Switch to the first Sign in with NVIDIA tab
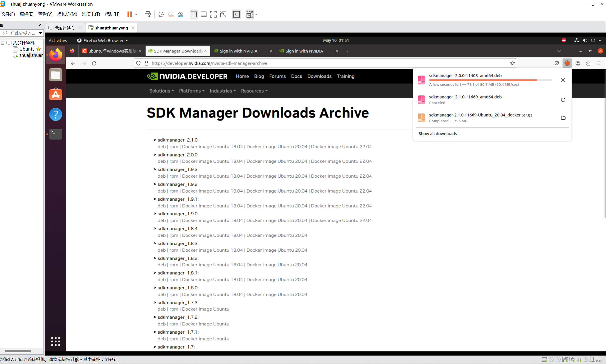The image size is (606, 364). 238,51
